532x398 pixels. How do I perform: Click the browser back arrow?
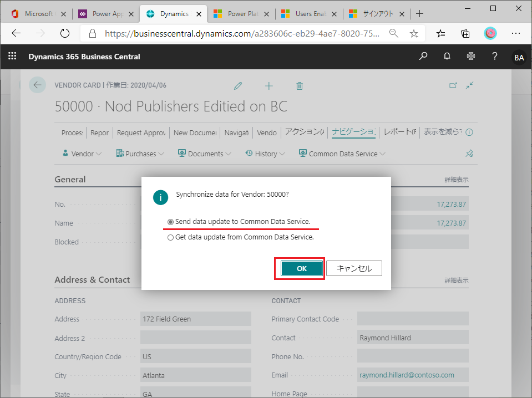(16, 33)
